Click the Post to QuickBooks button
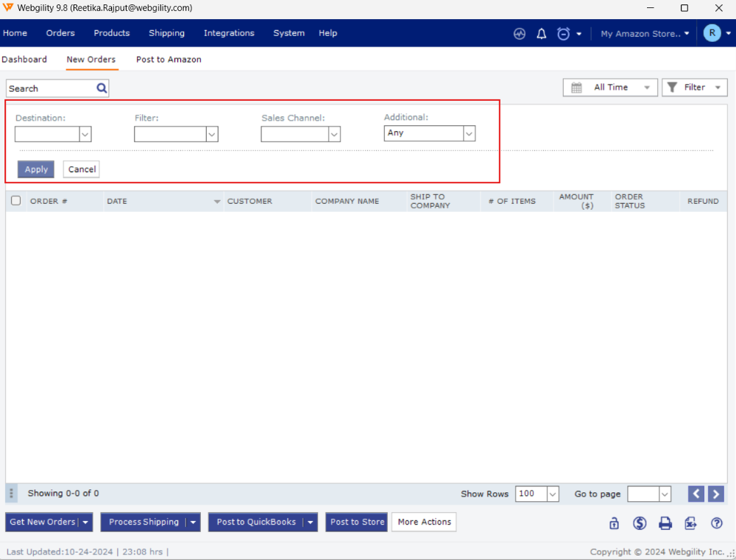Screen dimensions: 736x560 coord(256,522)
